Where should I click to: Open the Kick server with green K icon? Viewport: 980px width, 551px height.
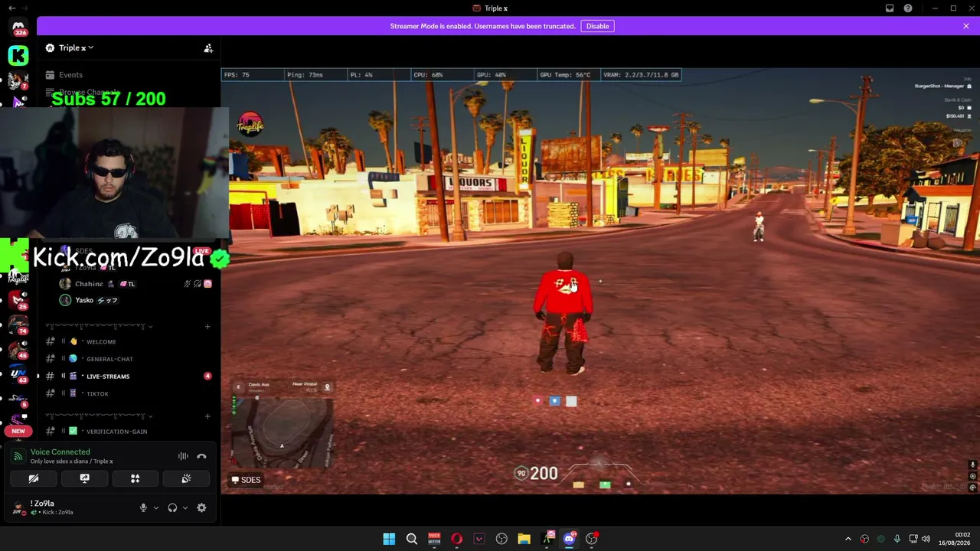(x=18, y=55)
